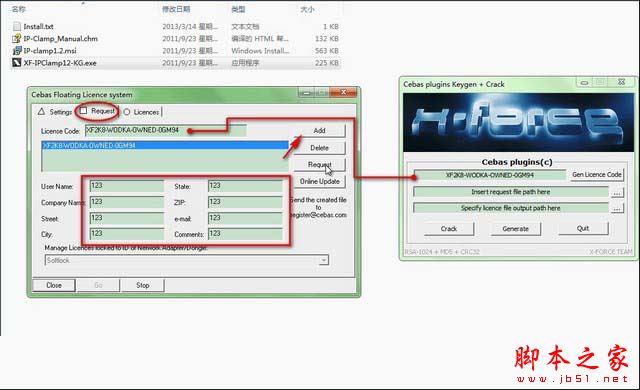Sort files by the 类型 column header
The height and width of the screenshot is (390, 640).
click(238, 9)
